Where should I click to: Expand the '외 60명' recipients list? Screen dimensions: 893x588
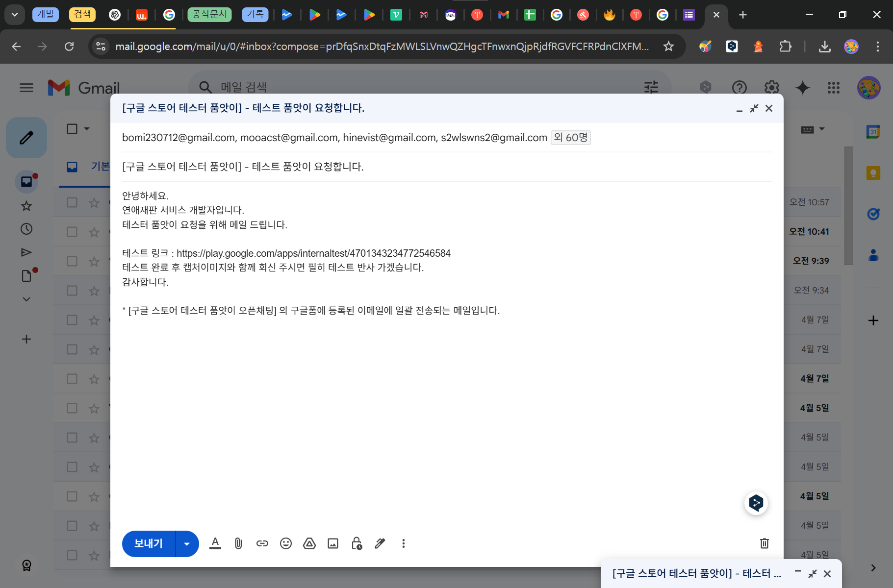(570, 138)
